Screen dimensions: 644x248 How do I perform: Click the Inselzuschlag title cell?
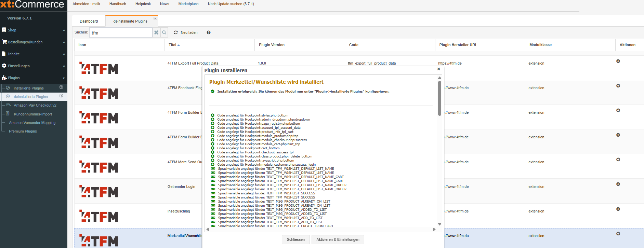pyautogui.click(x=179, y=211)
